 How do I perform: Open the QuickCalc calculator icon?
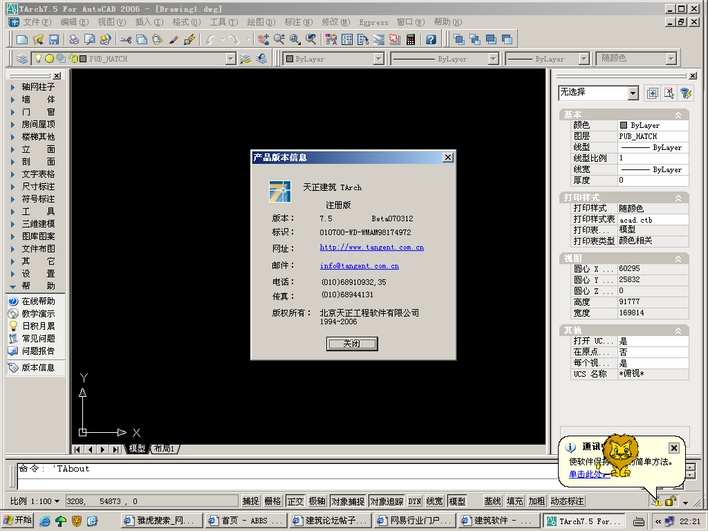(x=410, y=40)
